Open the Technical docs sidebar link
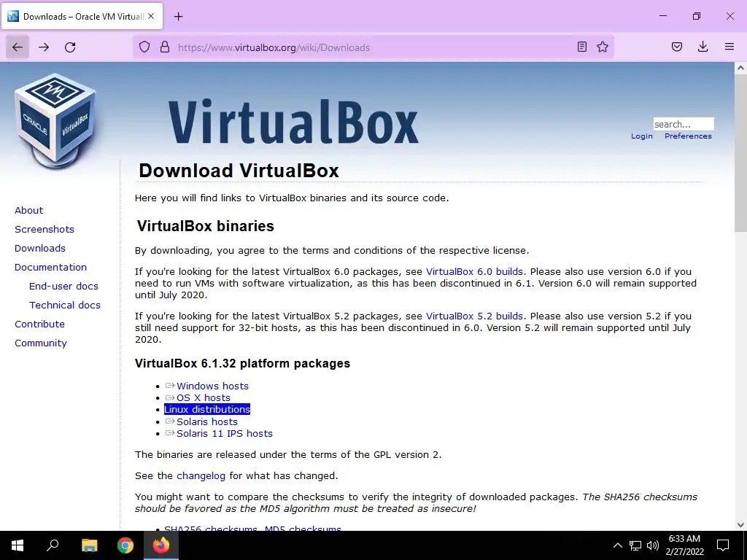 click(65, 306)
